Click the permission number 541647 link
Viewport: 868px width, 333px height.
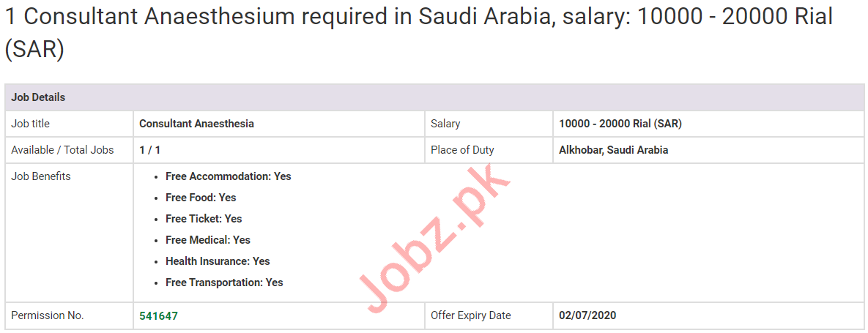(x=158, y=315)
